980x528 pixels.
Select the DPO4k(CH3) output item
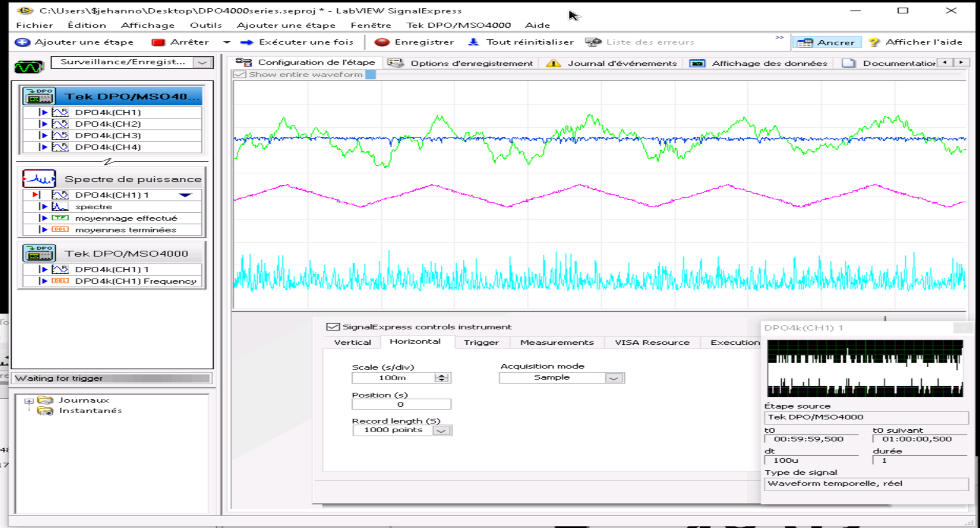pyautogui.click(x=108, y=135)
